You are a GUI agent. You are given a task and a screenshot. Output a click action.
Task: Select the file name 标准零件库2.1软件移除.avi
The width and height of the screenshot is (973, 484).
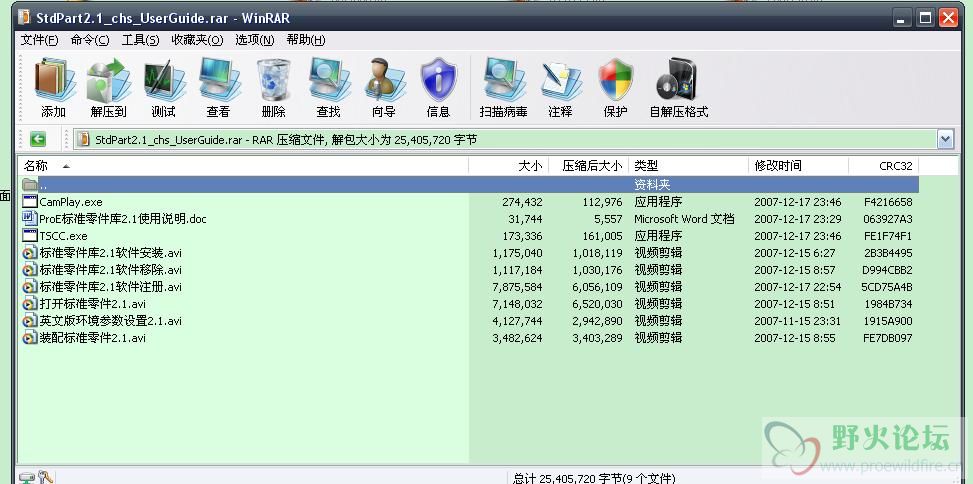(110, 270)
